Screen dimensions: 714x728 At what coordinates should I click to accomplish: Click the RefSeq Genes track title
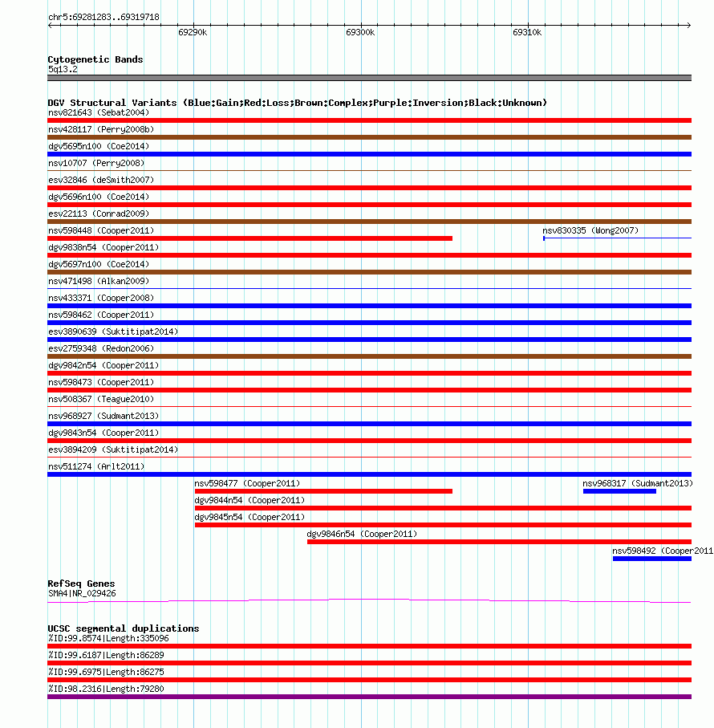click(81, 584)
